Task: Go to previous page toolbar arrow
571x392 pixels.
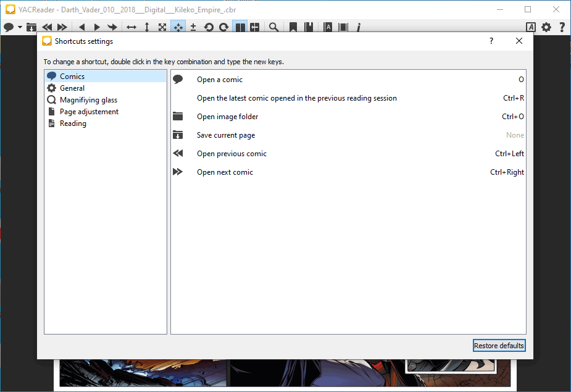Action: [82, 27]
